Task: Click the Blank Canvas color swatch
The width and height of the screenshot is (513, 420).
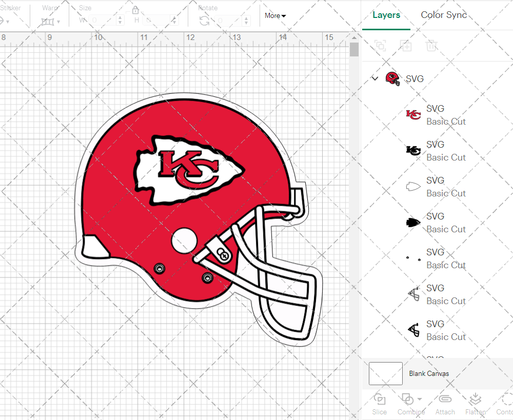Action: point(385,373)
